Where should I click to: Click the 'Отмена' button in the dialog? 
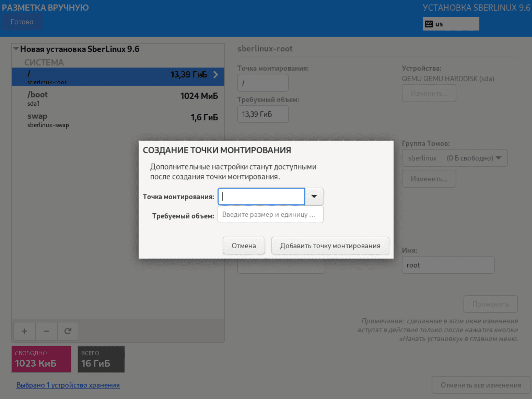244,246
